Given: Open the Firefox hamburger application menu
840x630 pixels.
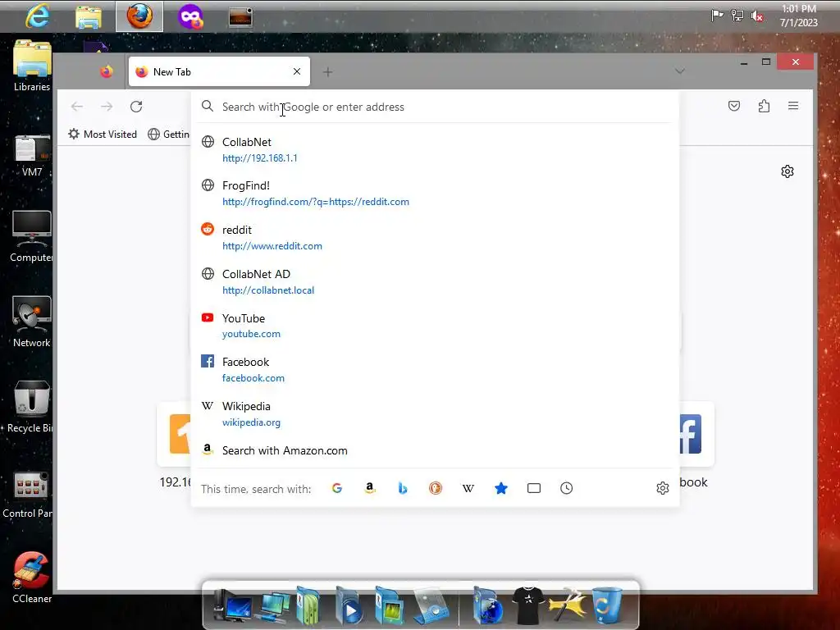Looking at the screenshot, I should click(x=793, y=106).
